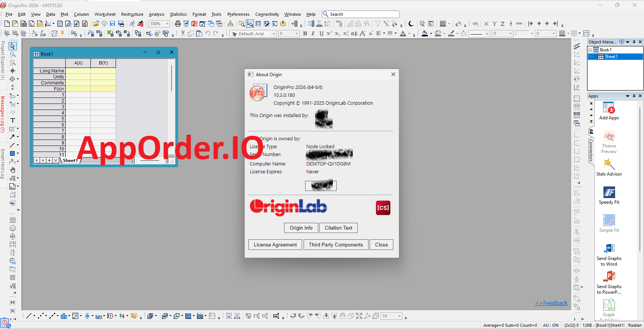Click the [CS] badge in About dialog
This screenshot has width=644, height=329.
383,208
